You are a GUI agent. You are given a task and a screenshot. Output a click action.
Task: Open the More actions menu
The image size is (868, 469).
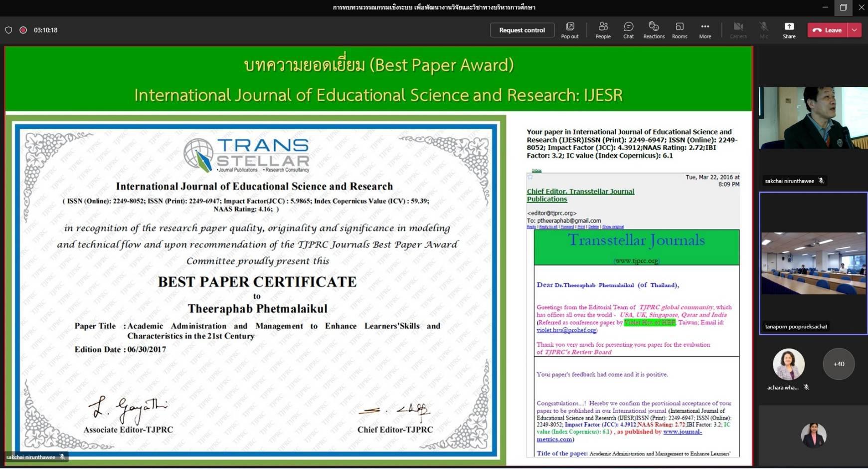[705, 30]
